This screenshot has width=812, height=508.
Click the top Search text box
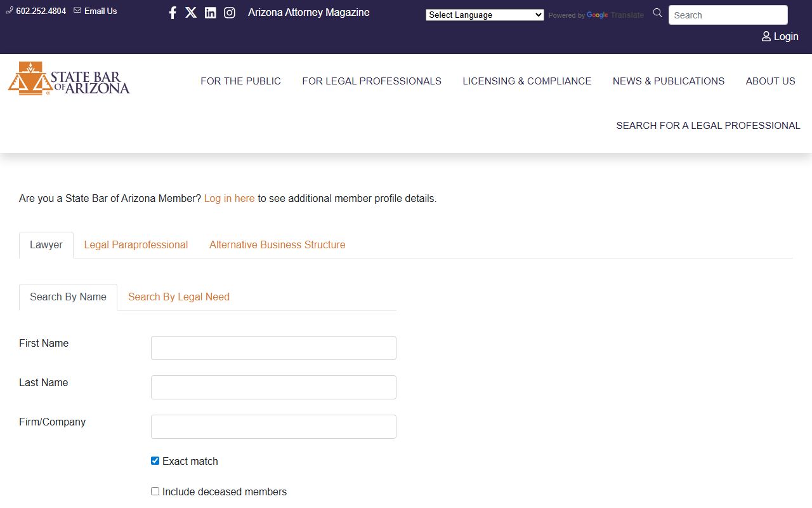[x=728, y=15]
